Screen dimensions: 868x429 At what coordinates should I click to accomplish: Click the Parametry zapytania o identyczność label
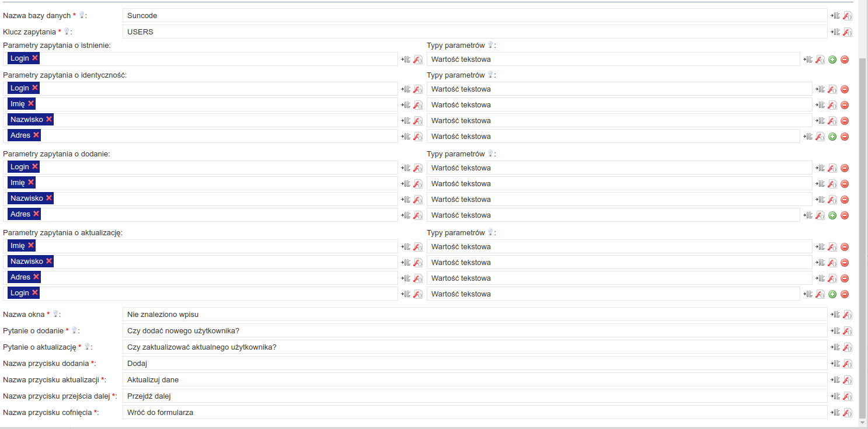[x=65, y=75]
